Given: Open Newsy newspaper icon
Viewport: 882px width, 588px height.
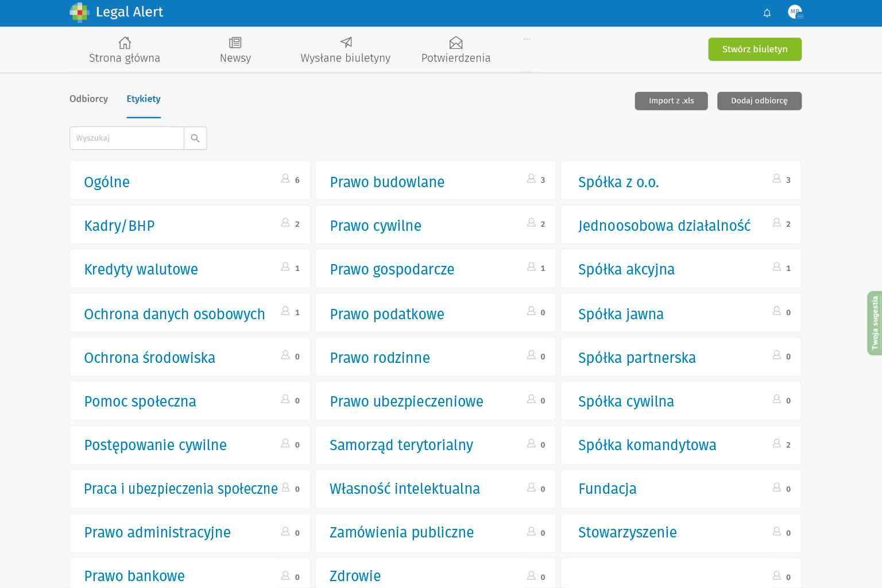Looking at the screenshot, I should point(235,43).
